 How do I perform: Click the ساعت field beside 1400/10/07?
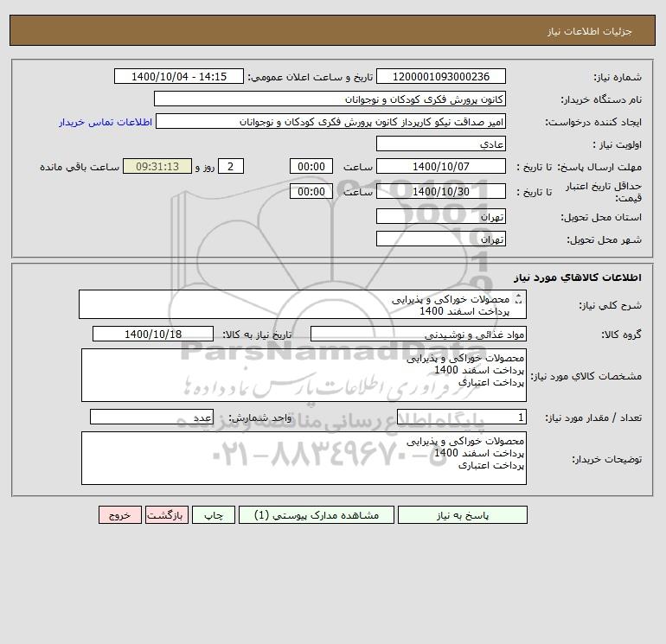[x=311, y=167]
